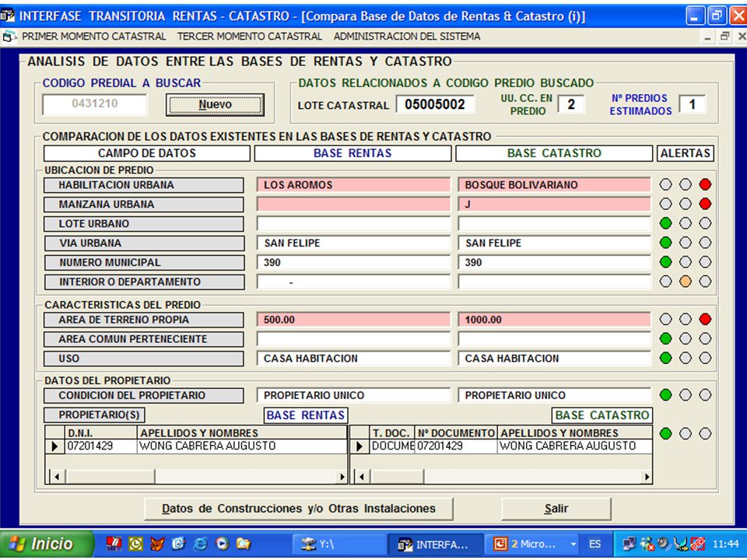Click the UU. CC. EN PREDIO value 2
Screen dimensions: 747x560
tap(570, 104)
